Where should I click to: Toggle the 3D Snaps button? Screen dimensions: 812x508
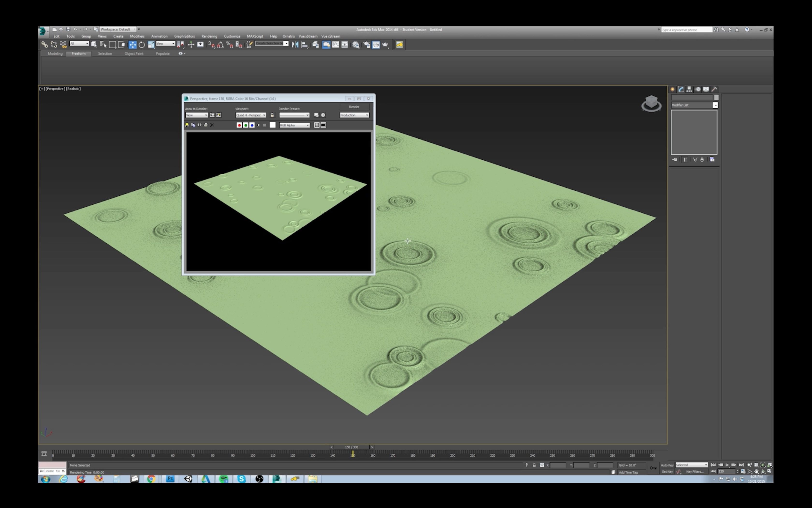tap(211, 44)
